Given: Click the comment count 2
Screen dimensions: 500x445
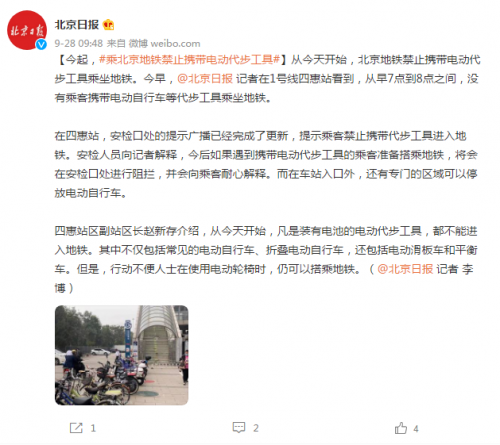Looking at the screenshot, I should [256, 428].
